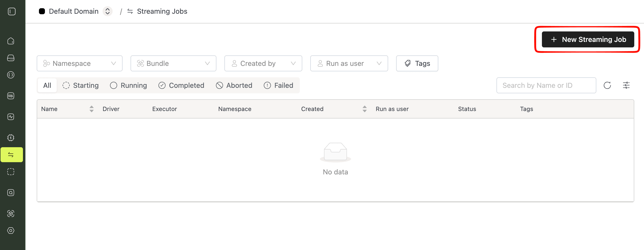Filter jobs by Aborted status
This screenshot has width=644, height=250.
[234, 85]
